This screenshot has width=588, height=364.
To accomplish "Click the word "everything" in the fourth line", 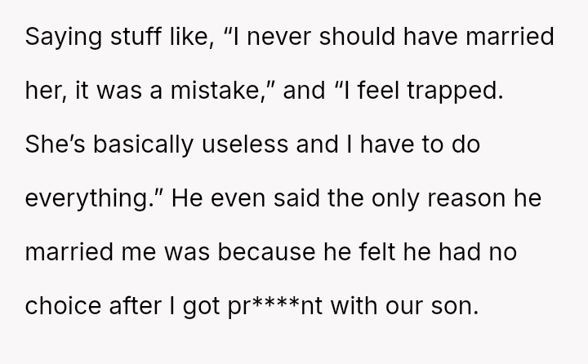I will point(89,199).
